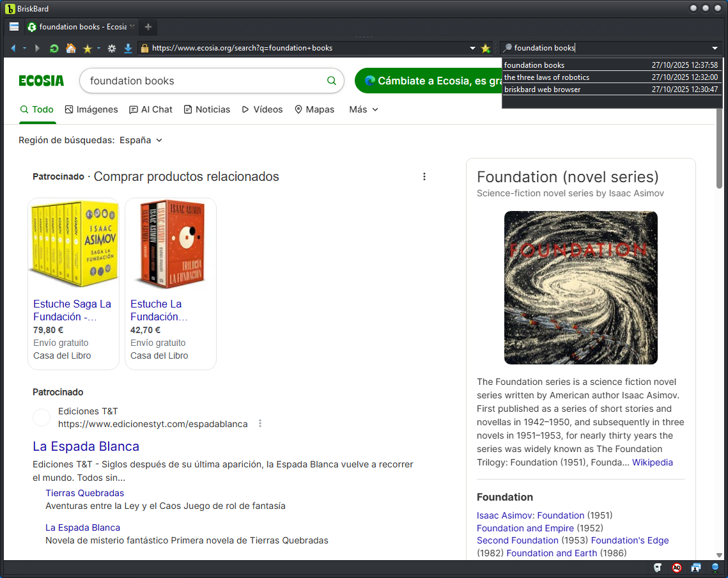Viewport: 728px width, 578px height.
Task: Click the tab list icon left of tabs
Action: (14, 27)
